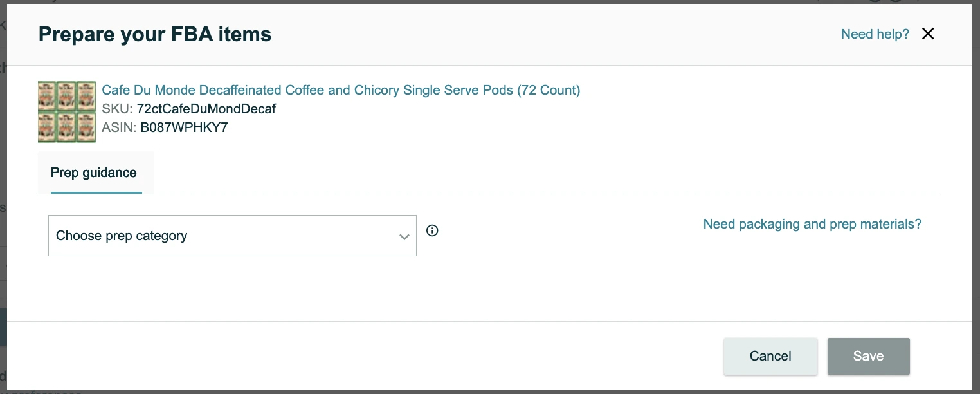Select the ASIN text B087WPHKY7

pos(185,127)
